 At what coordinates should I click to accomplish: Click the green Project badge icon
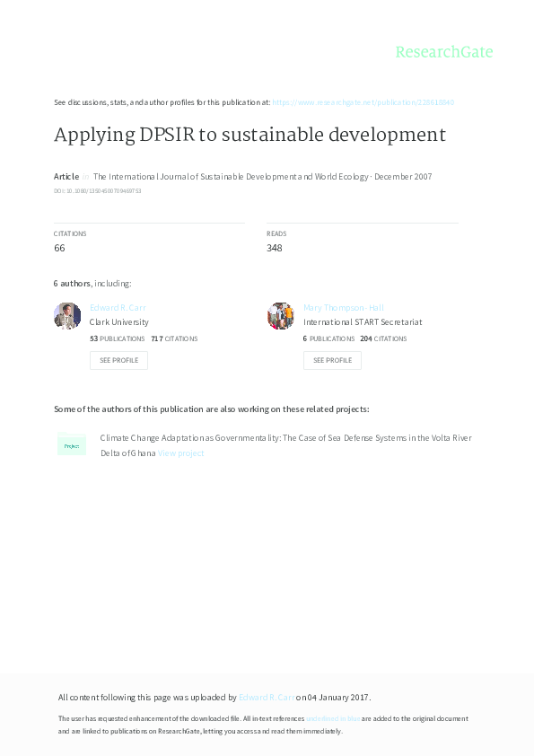pos(71,445)
